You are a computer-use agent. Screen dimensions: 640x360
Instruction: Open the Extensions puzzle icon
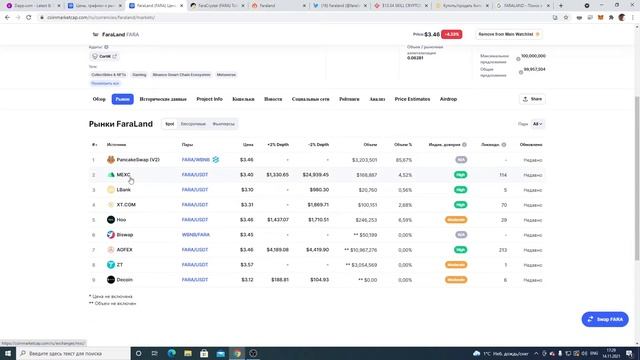(x=611, y=18)
